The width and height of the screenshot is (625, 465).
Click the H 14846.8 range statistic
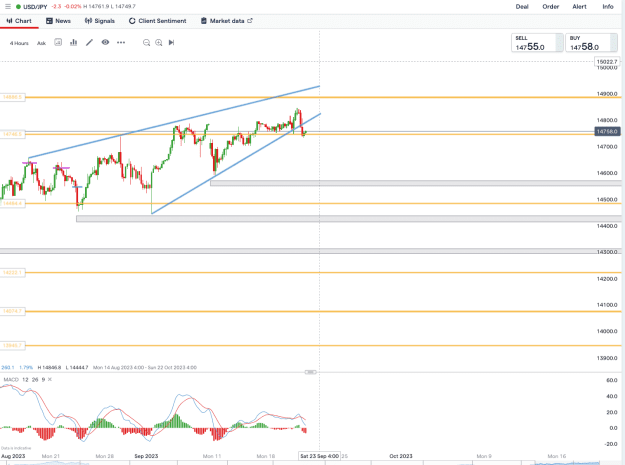[49, 367]
